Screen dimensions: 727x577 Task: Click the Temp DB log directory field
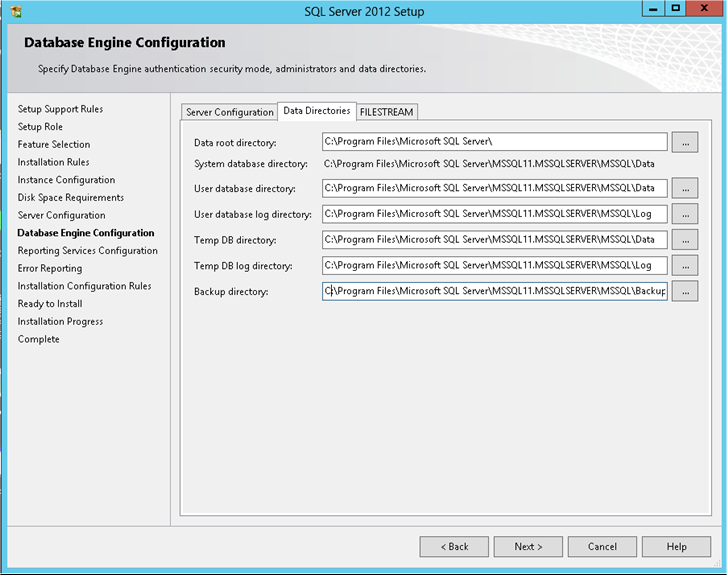click(495, 265)
